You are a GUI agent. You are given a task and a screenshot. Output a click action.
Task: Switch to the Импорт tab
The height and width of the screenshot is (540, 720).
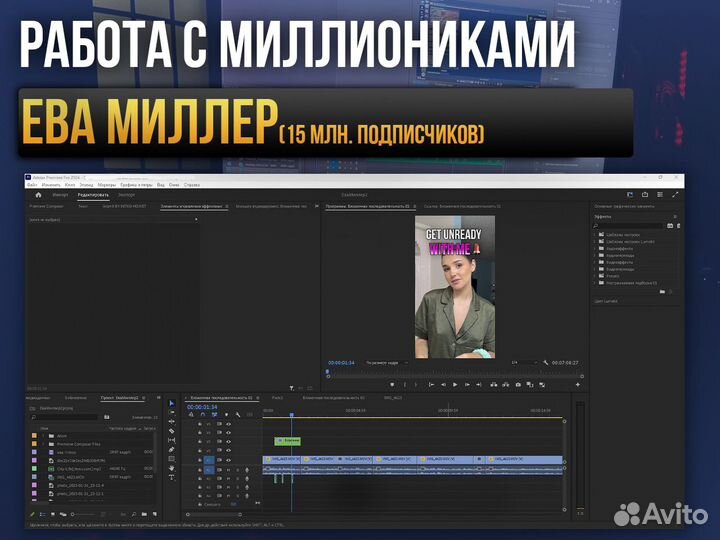(x=60, y=195)
